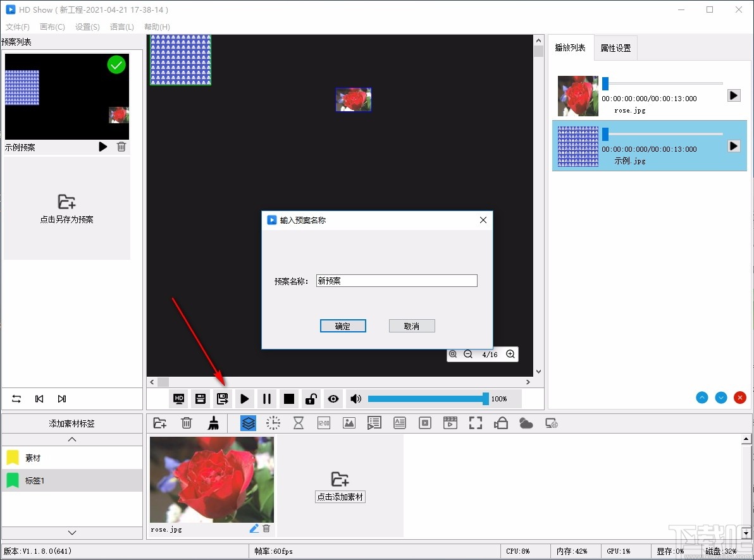Toggle the preview eye icon
This screenshot has height=560, width=754.
coord(333,398)
